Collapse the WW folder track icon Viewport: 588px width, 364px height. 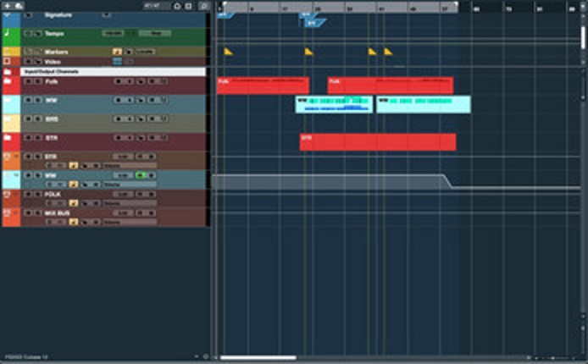point(8,100)
